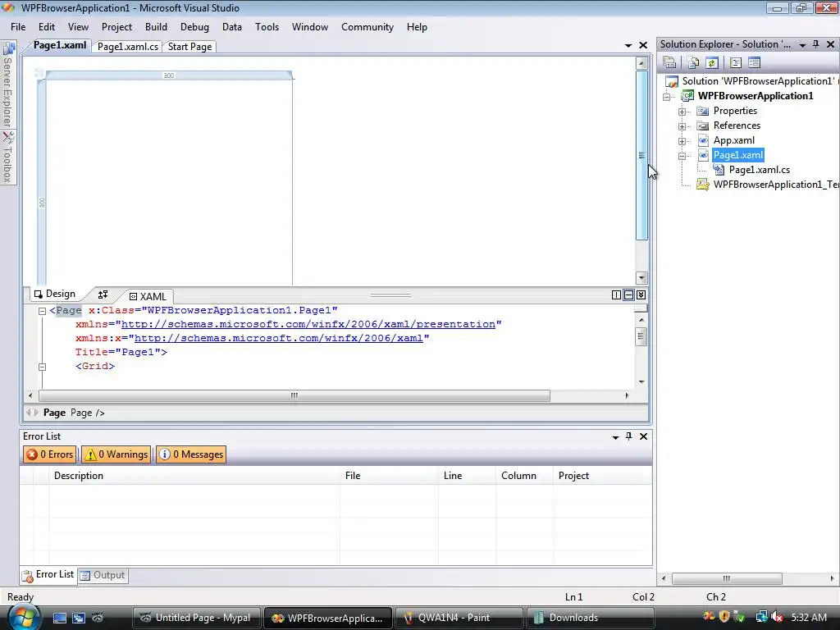Image resolution: width=840 pixels, height=630 pixels.
Task: Open the Community menu
Action: [367, 27]
